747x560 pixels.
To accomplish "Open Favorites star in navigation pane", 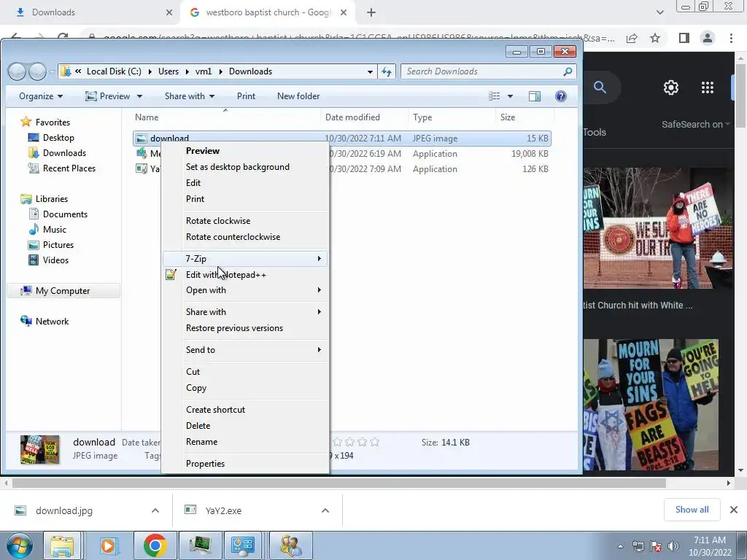I will [26, 122].
